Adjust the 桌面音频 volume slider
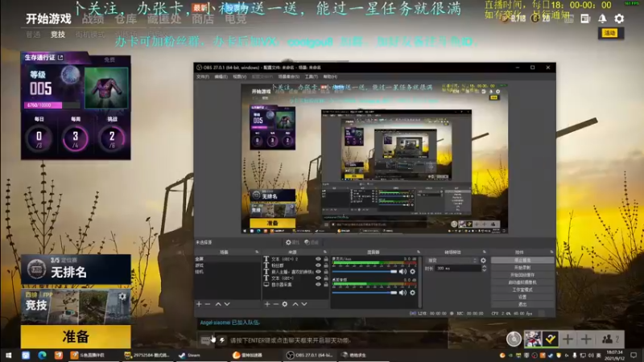644x362 pixels. 365,293
